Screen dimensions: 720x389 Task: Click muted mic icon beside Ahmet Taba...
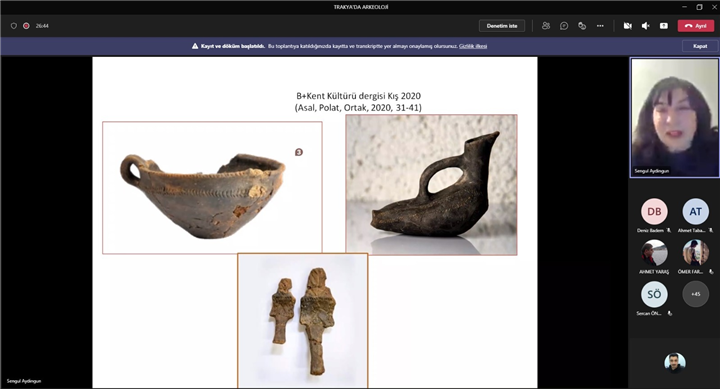click(711, 230)
